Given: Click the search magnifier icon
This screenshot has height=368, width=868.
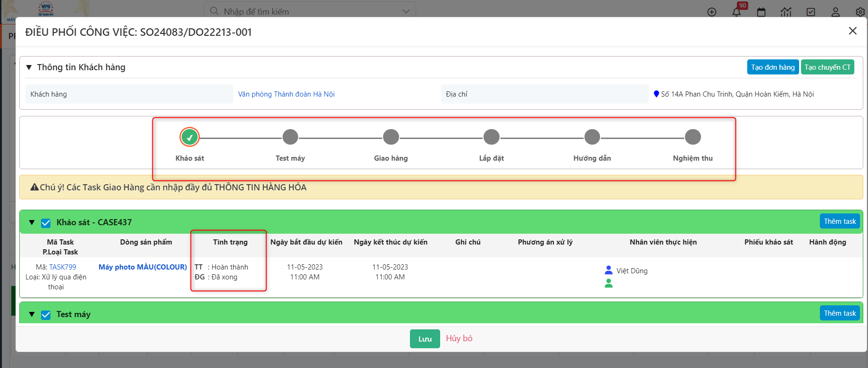Looking at the screenshot, I should click(214, 11).
